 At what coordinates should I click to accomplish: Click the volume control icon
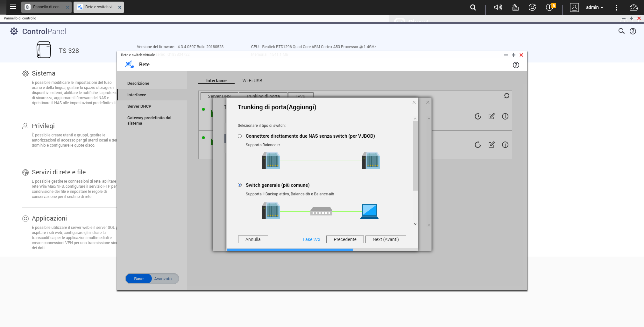pyautogui.click(x=498, y=7)
